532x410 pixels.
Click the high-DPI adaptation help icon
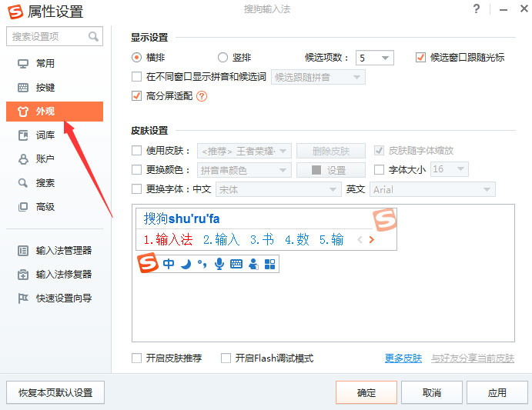pyautogui.click(x=202, y=96)
